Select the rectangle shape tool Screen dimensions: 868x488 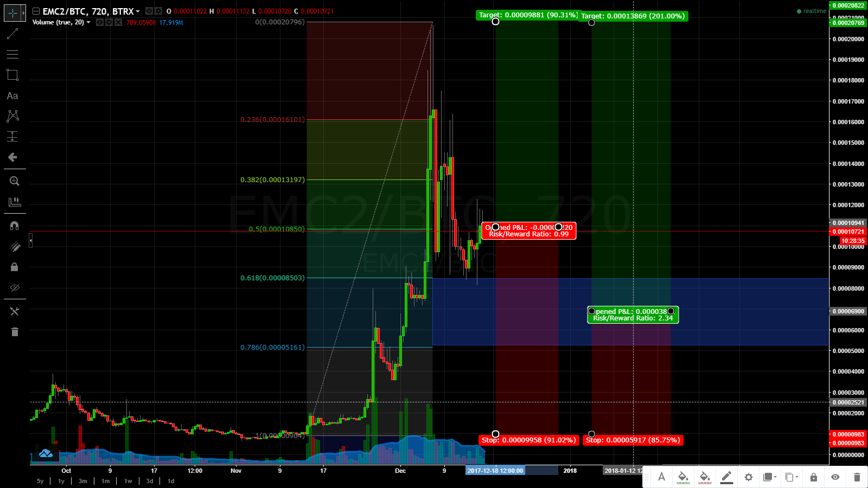[12, 75]
